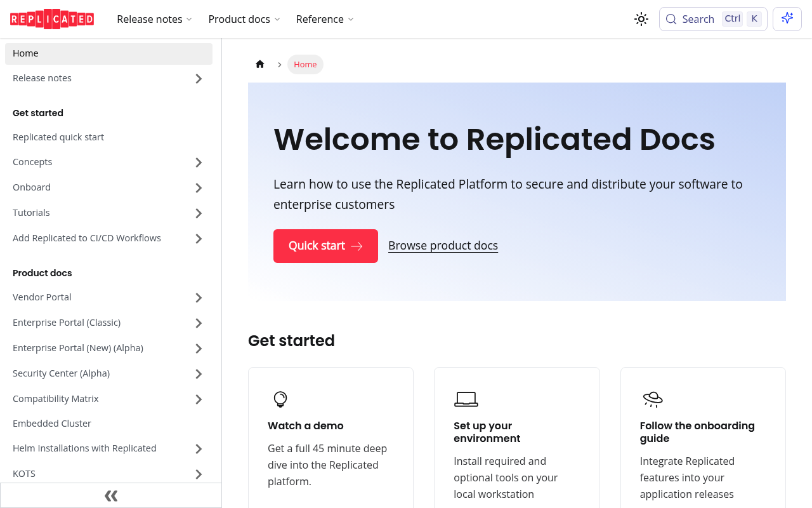Viewport: 812px width, 508px height.
Task: Click the Get started section heading in main content
Action: click(291, 340)
